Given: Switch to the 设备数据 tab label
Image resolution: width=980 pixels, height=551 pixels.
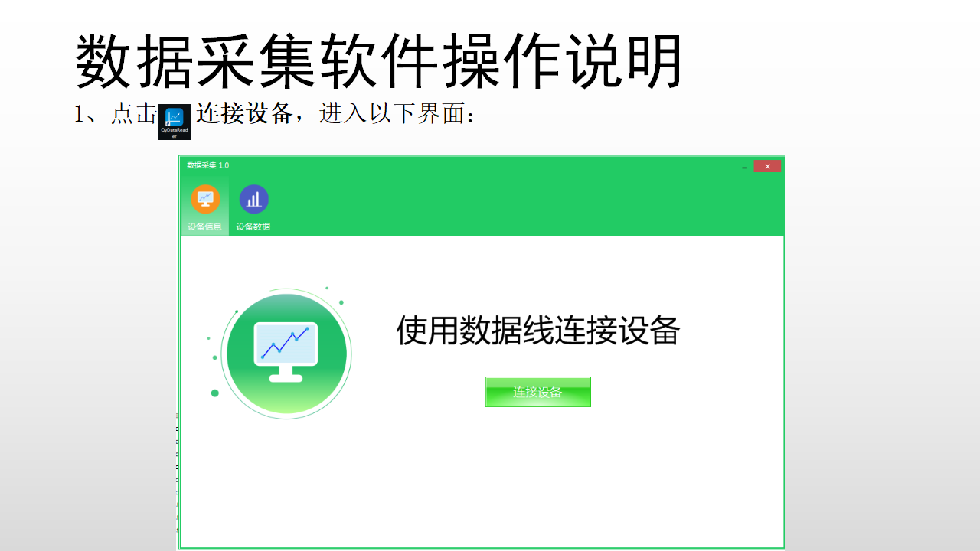Looking at the screenshot, I should coord(253,227).
